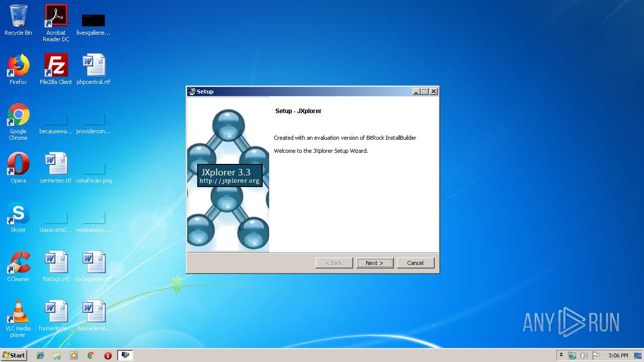Open the network tray icon
Screen dimensions: 644x362
572,355
